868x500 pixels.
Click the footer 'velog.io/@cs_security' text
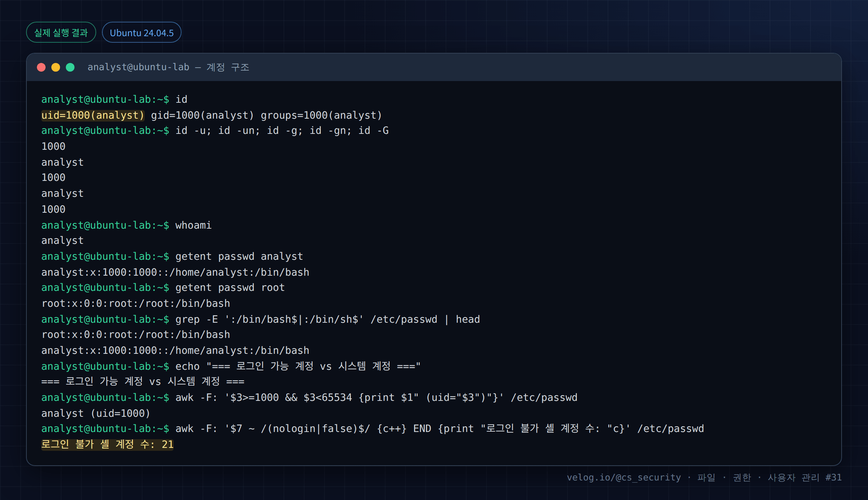tap(624, 478)
